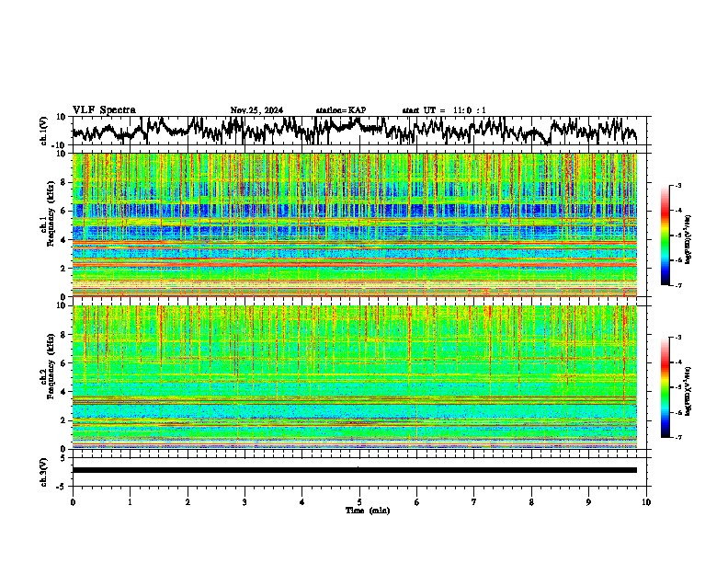Click the "5" tick on the ch.3(V) axis

tap(63, 458)
